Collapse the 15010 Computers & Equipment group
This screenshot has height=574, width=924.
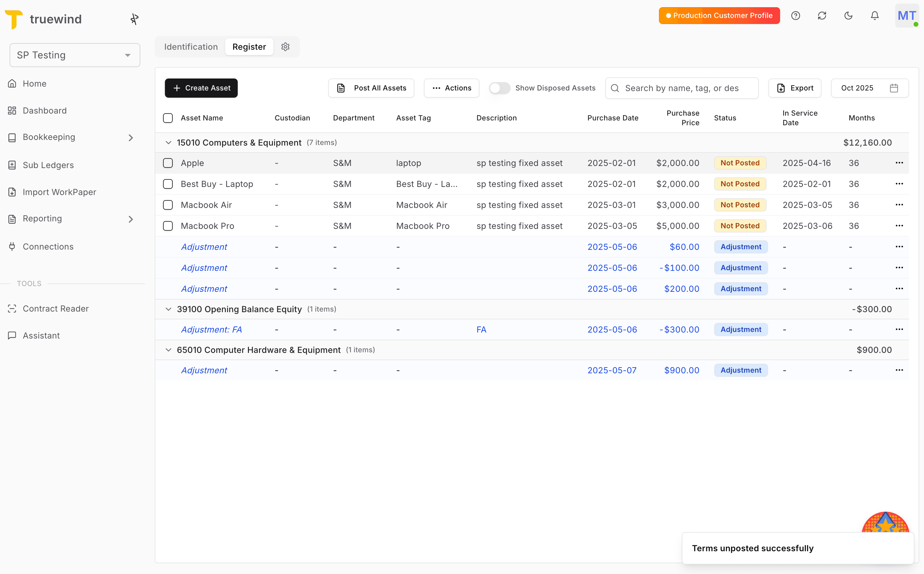(x=168, y=142)
